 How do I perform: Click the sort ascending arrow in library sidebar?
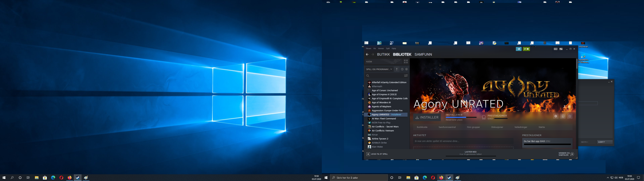[397, 69]
